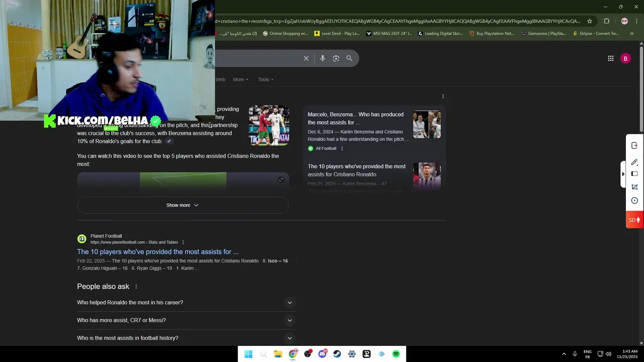This screenshot has height=362, width=644.
Task: Expand the embedded video fullscreen icon
Action: 281,179
